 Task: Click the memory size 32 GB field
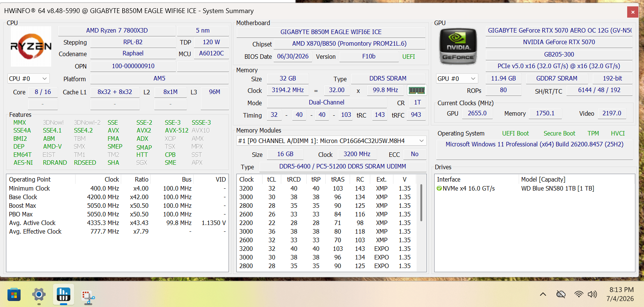point(288,79)
